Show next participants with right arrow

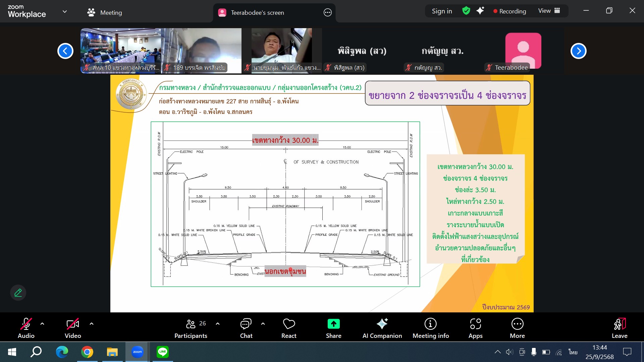click(578, 51)
